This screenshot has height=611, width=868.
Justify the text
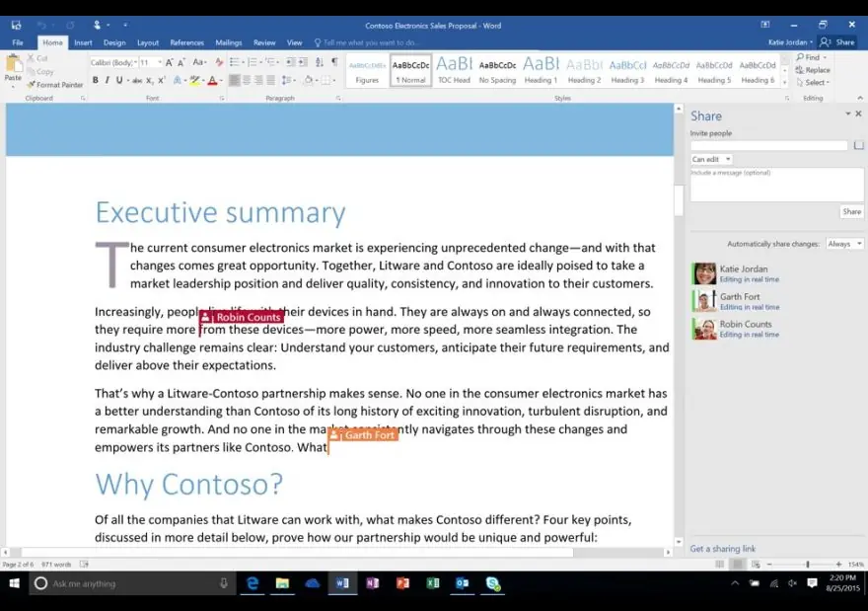(x=270, y=80)
